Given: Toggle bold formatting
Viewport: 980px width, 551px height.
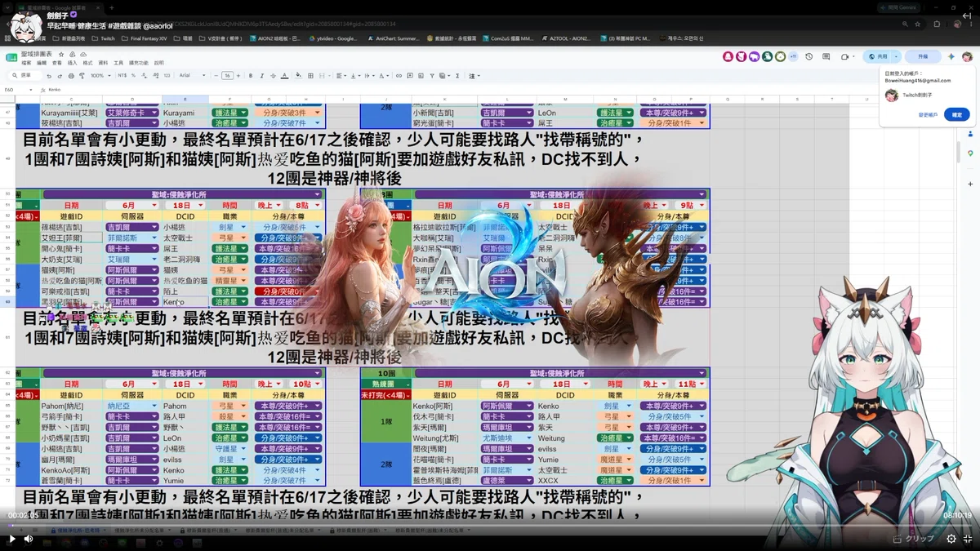Looking at the screenshot, I should 251,75.
